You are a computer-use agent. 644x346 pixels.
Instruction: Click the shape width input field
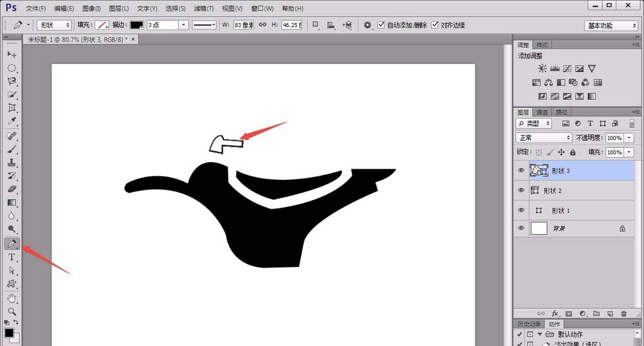(243, 25)
